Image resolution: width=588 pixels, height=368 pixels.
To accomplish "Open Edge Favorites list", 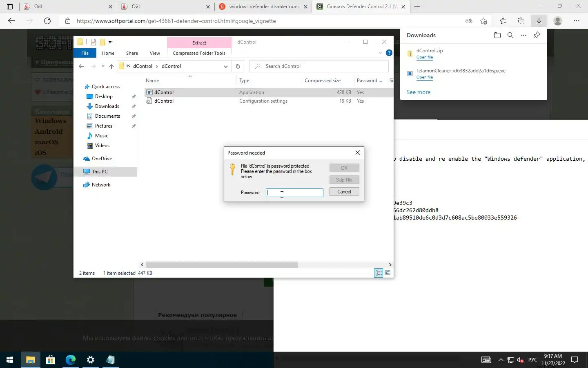I will coord(503,21).
